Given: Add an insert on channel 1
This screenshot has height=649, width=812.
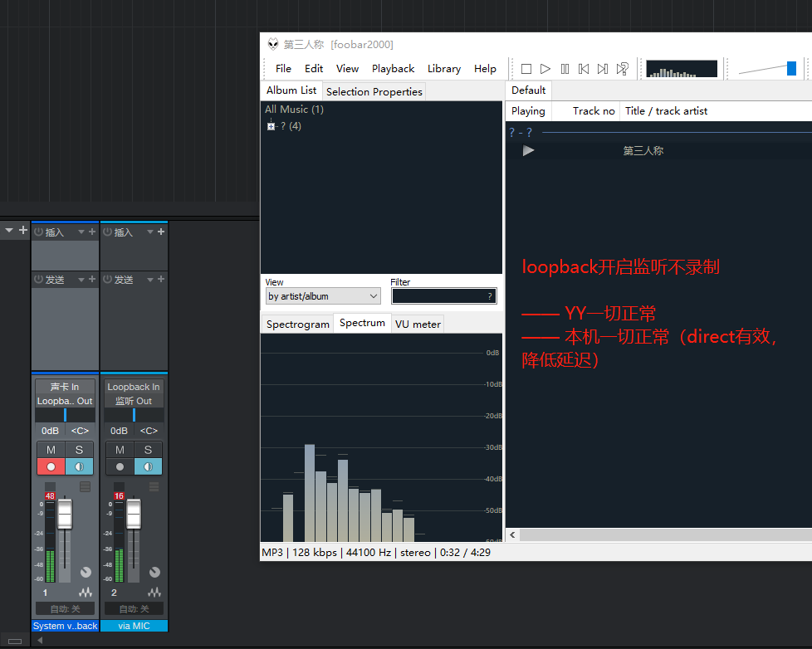Looking at the screenshot, I should tap(92, 232).
